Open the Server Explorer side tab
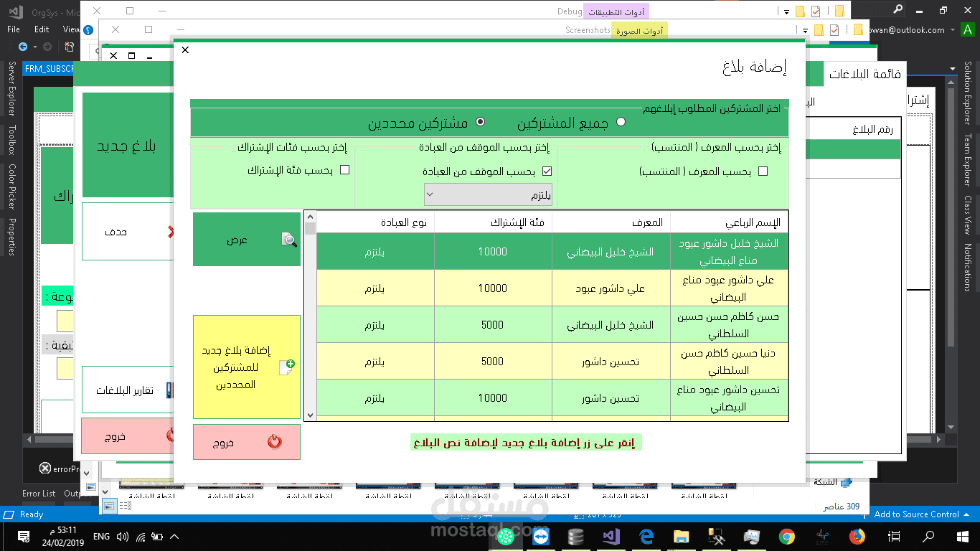This screenshot has height=551, width=980. coord(11,89)
